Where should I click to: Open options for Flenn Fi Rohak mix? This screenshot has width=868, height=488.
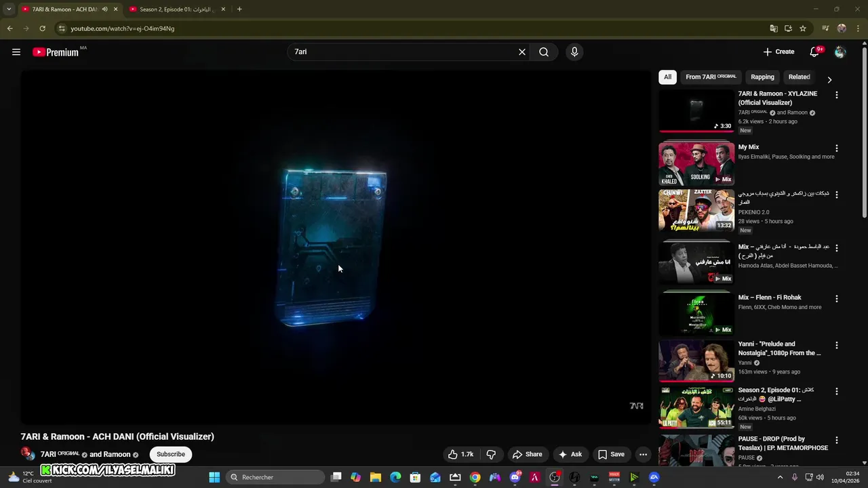pos(836,298)
